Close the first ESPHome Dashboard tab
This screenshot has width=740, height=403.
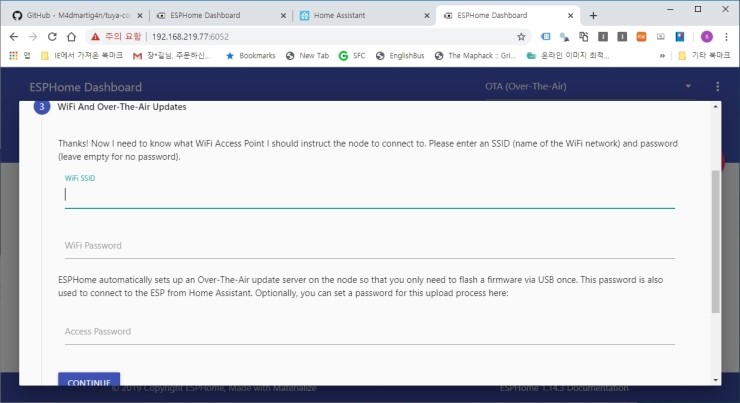[x=283, y=16]
